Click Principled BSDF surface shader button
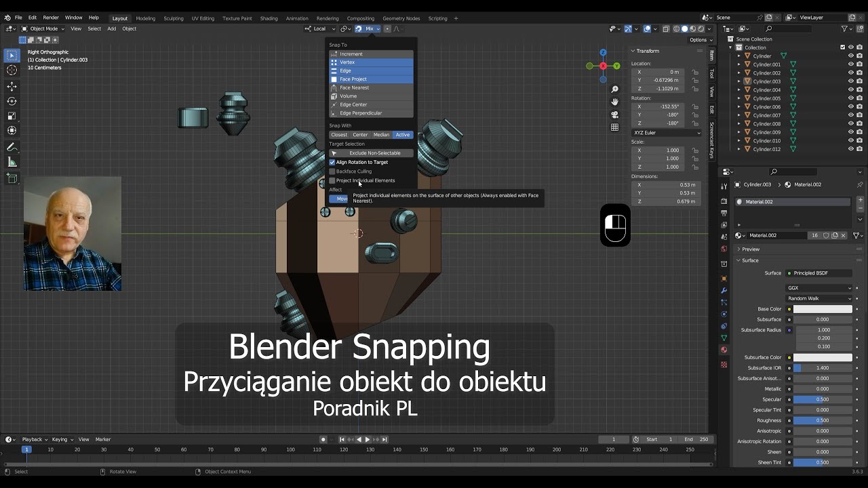This screenshot has width=868, height=488. pyautogui.click(x=819, y=273)
